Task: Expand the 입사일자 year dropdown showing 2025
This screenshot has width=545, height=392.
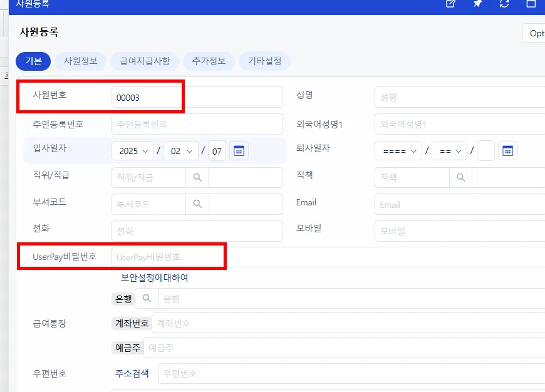Action: point(133,151)
